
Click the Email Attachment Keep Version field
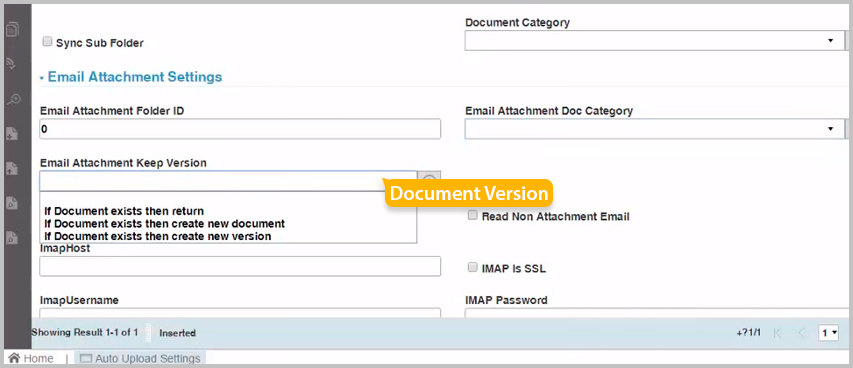[x=228, y=181]
